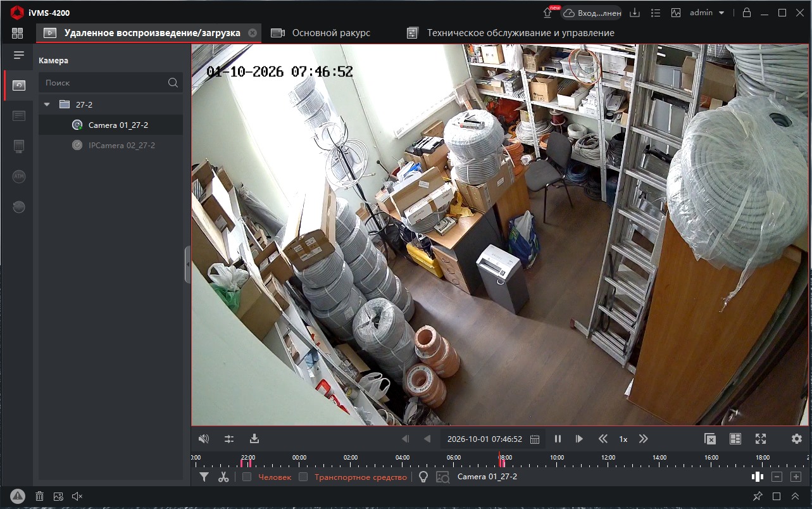Play the video in reverse
The height and width of the screenshot is (509, 812).
427,439
